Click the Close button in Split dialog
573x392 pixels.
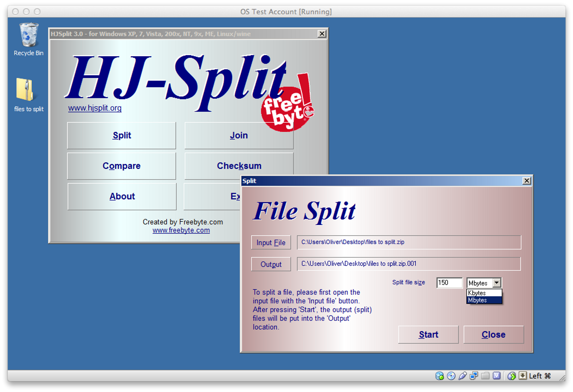tap(494, 334)
